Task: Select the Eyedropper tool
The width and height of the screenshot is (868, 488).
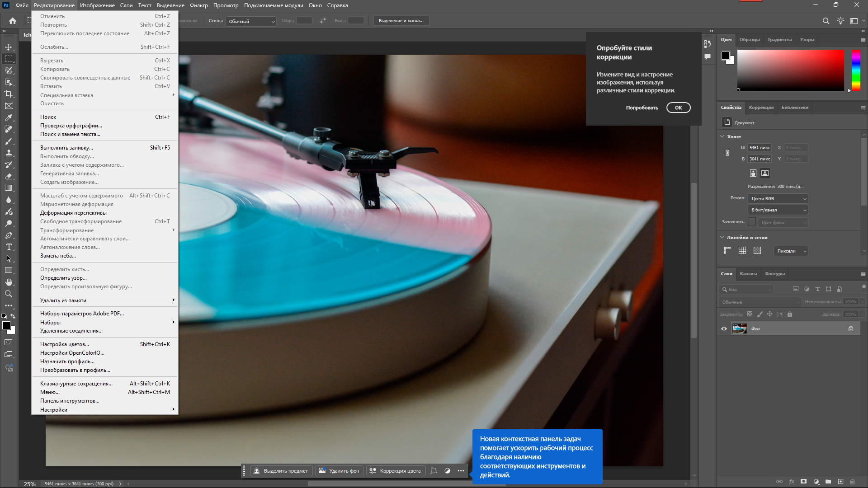Action: [9, 117]
